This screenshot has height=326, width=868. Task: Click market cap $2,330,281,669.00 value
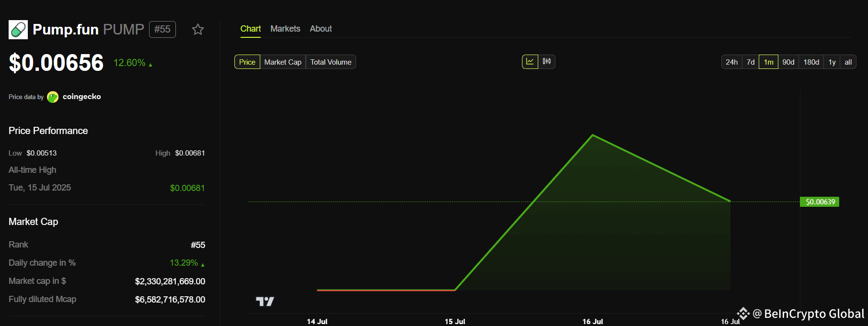point(170,281)
